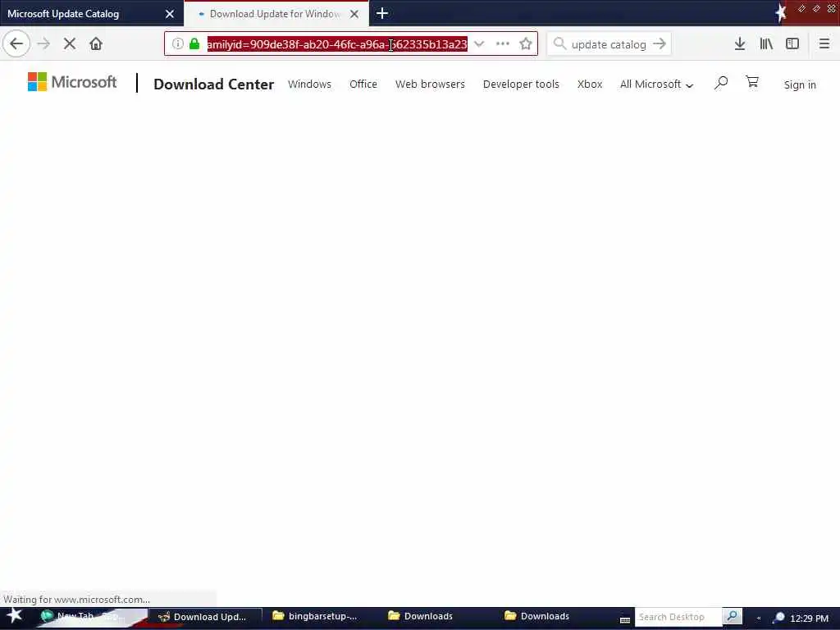Screen dimensions: 840x630
Task: Open the Library menu
Action: (x=766, y=44)
